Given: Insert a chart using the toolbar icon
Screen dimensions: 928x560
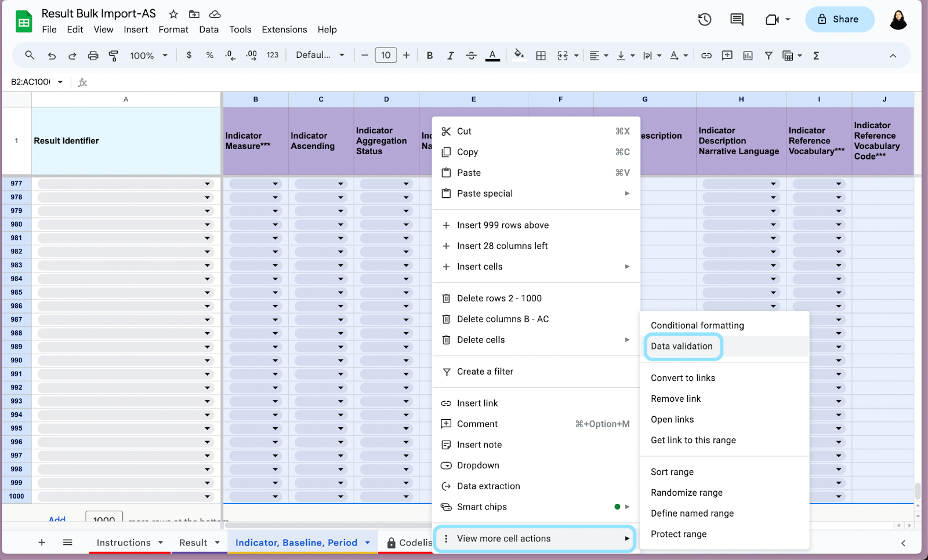Looking at the screenshot, I should point(748,55).
